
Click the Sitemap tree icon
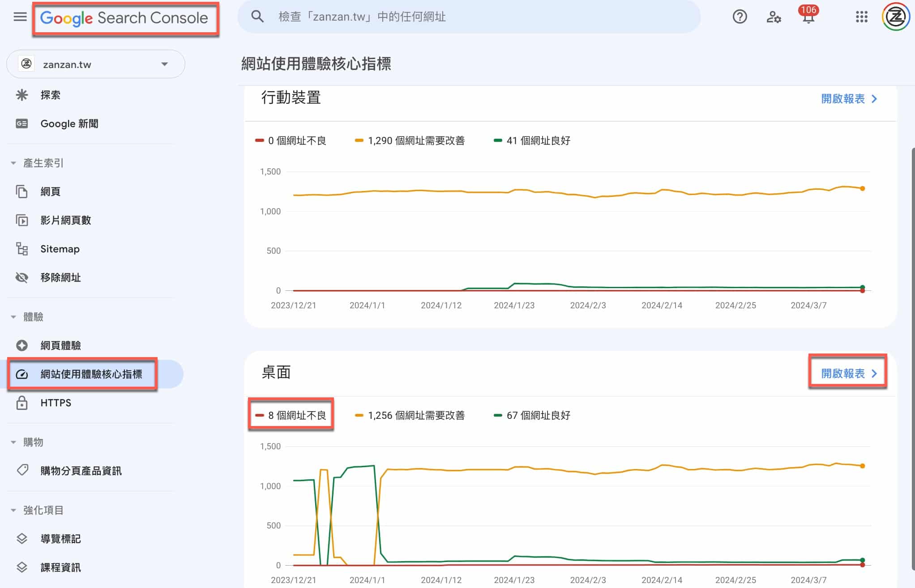coord(22,249)
